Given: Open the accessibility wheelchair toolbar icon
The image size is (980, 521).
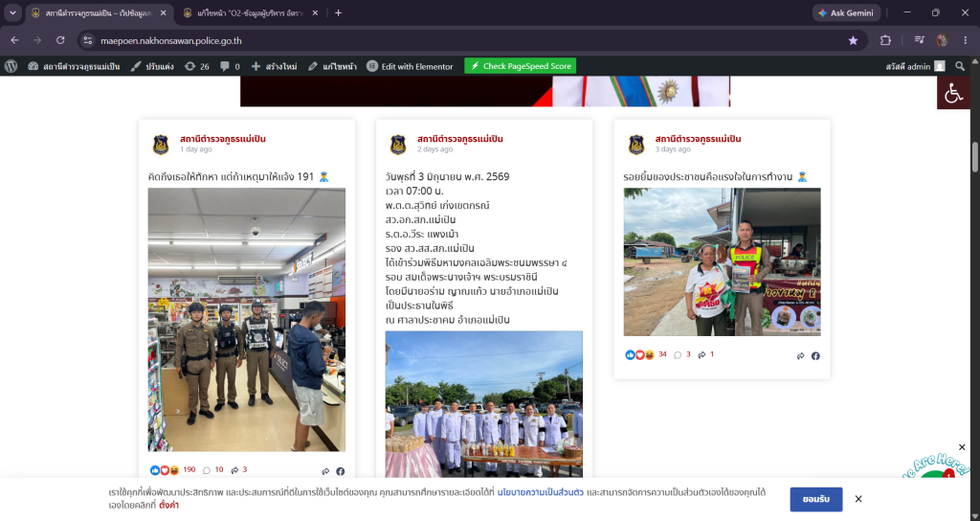Looking at the screenshot, I should [x=953, y=93].
